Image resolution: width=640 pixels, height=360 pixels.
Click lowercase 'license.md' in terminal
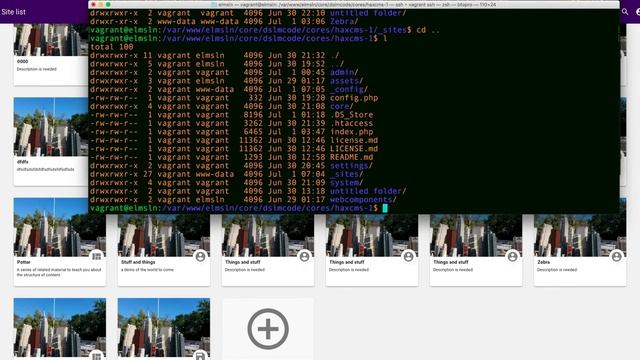[354, 140]
